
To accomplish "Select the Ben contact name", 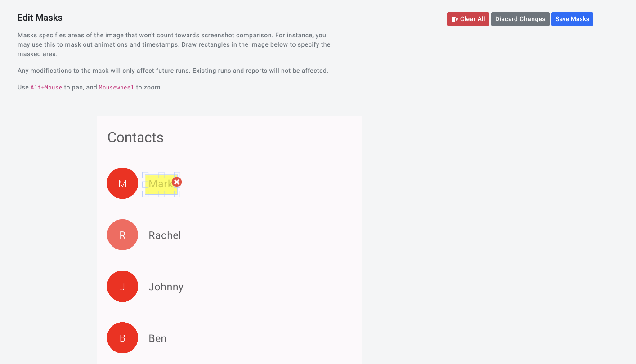I will pyautogui.click(x=157, y=338).
